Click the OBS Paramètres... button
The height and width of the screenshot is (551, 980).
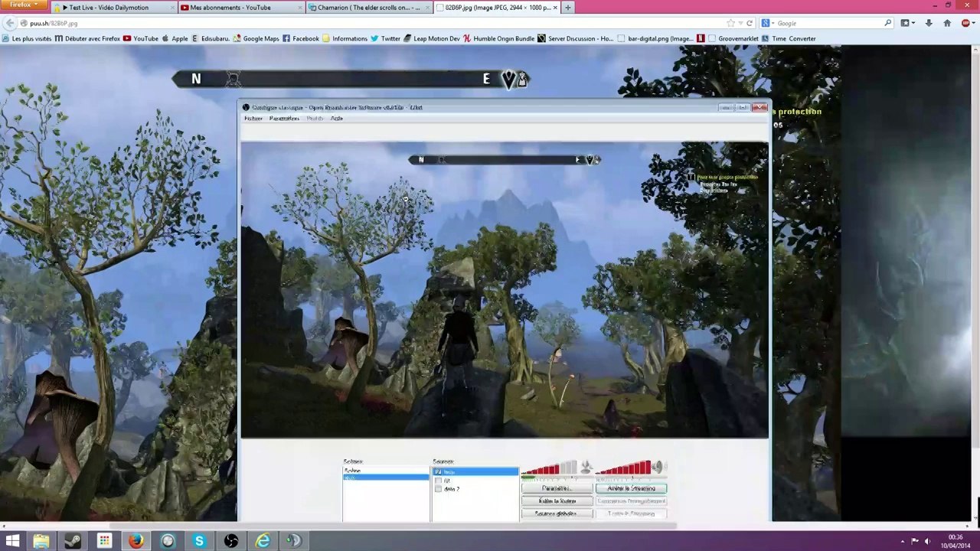click(x=557, y=488)
